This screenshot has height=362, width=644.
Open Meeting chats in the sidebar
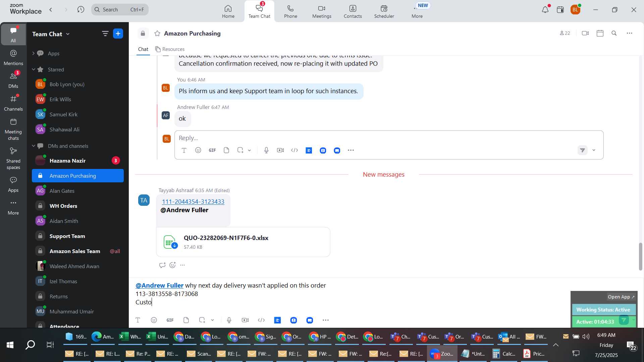pyautogui.click(x=13, y=129)
